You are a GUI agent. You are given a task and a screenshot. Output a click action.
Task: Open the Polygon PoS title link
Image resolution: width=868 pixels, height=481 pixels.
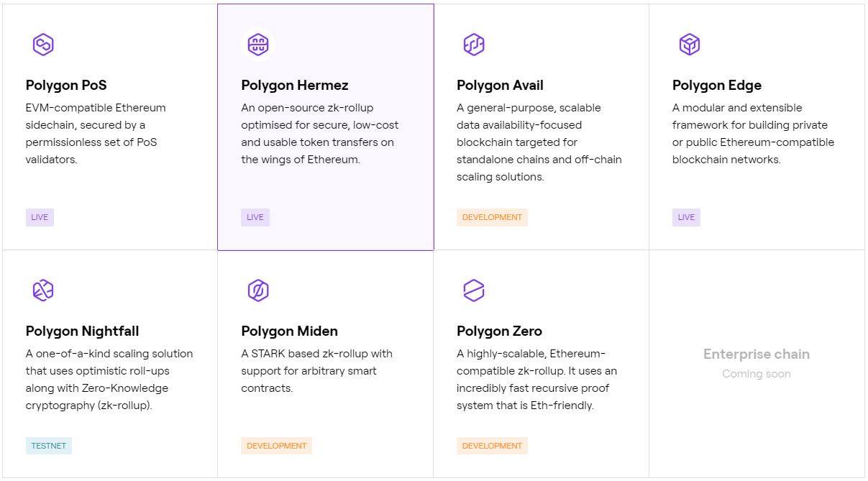pos(65,85)
